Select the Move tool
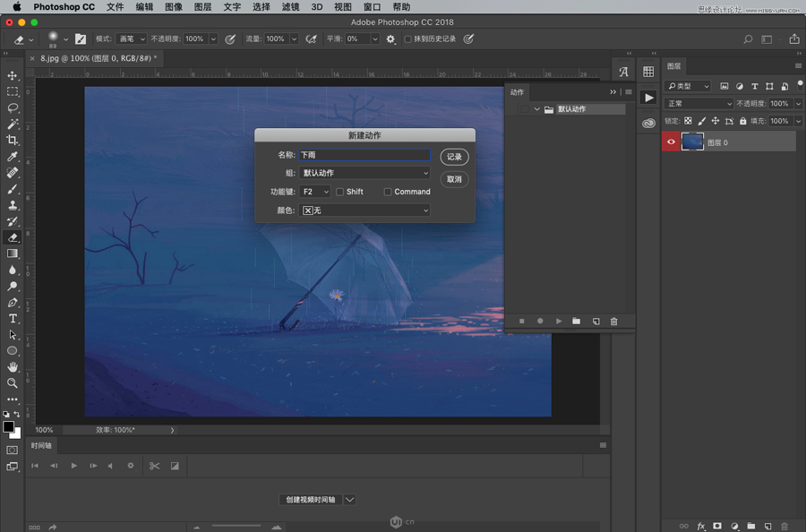The width and height of the screenshot is (806, 532). 13,75
